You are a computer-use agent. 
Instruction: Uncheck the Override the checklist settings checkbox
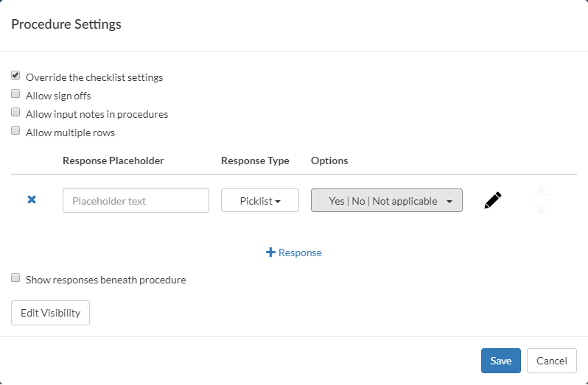coord(15,76)
